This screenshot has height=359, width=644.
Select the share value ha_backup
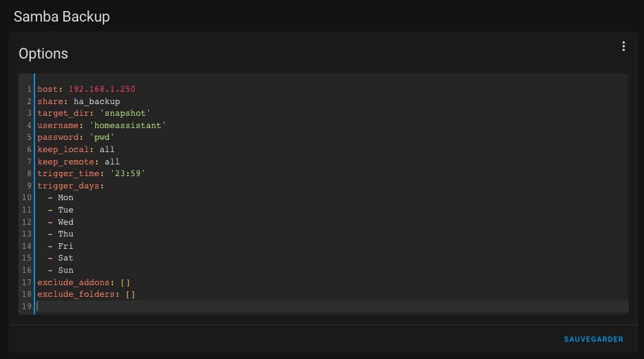(97, 101)
